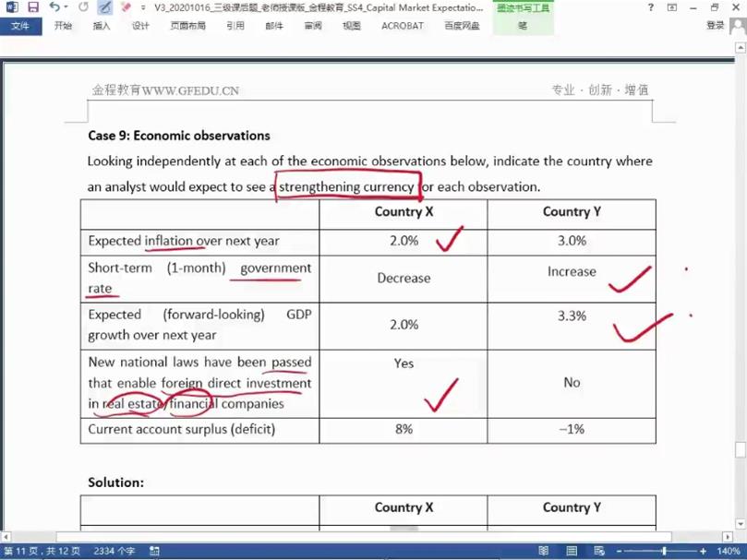This screenshot has height=560, width=747.
Task: Click the proofing/macro status bar icon
Action: (154, 551)
